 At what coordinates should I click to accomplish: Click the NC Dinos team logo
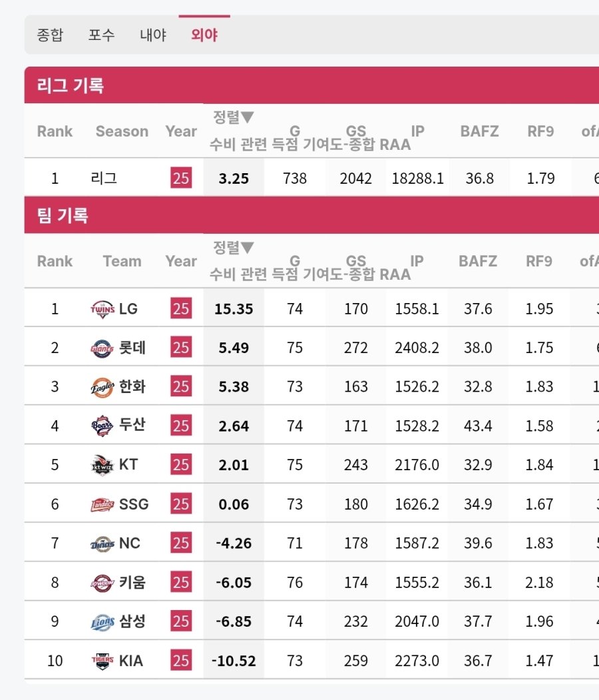coord(102,543)
